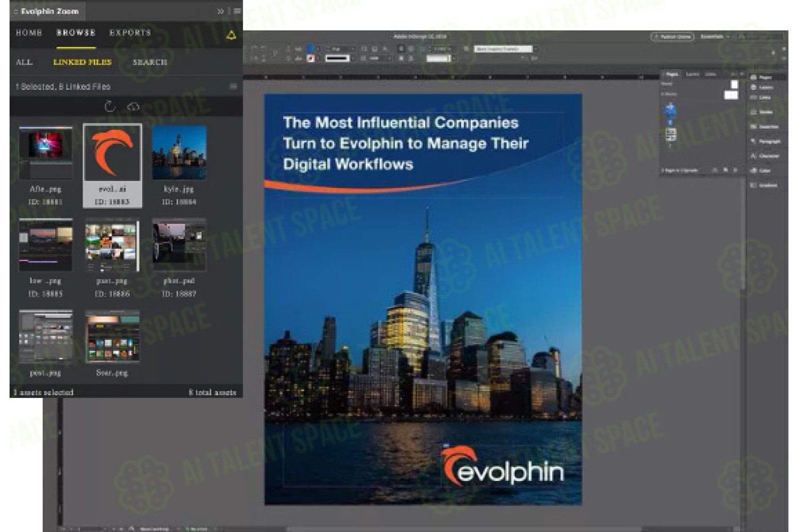Image resolution: width=798 pixels, height=532 pixels.
Task: Select the post..png thumbnail
Action: point(45,336)
